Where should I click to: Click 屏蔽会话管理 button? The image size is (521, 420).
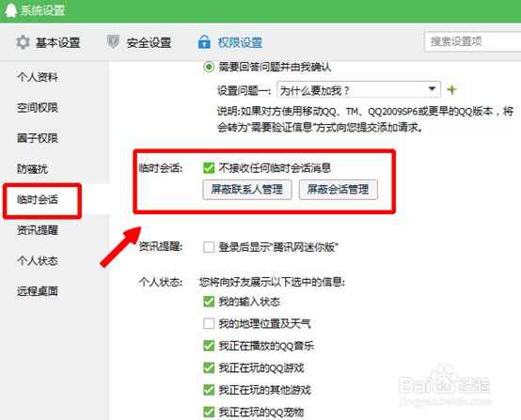click(339, 190)
